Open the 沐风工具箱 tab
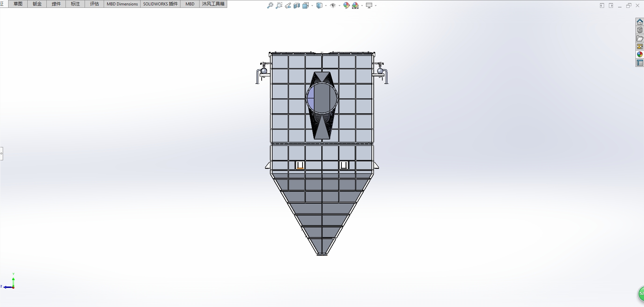Viewport: 644px width, 307px height. tap(213, 4)
